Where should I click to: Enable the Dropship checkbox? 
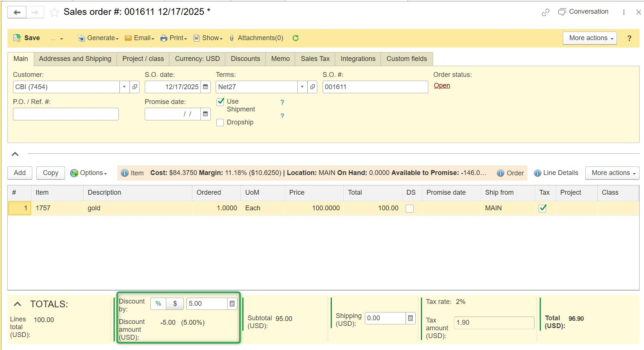[x=220, y=123]
